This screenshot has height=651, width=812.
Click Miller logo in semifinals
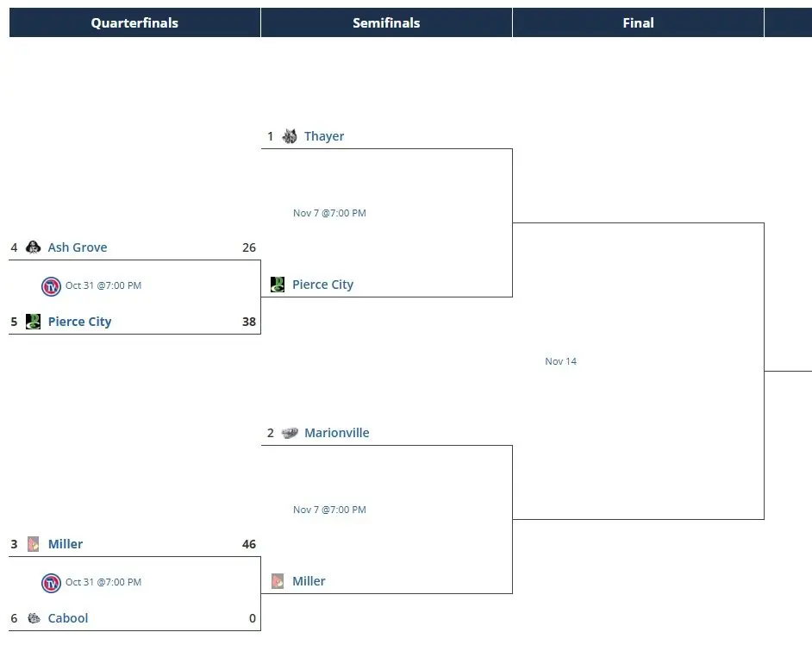click(x=278, y=581)
